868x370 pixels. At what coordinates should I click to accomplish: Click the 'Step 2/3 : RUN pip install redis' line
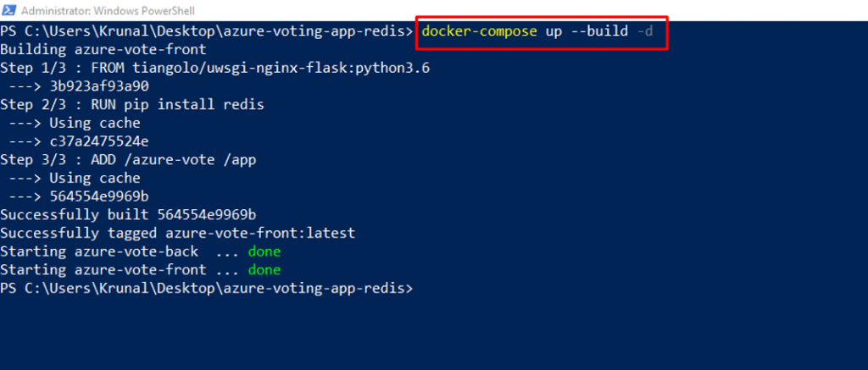(x=132, y=104)
